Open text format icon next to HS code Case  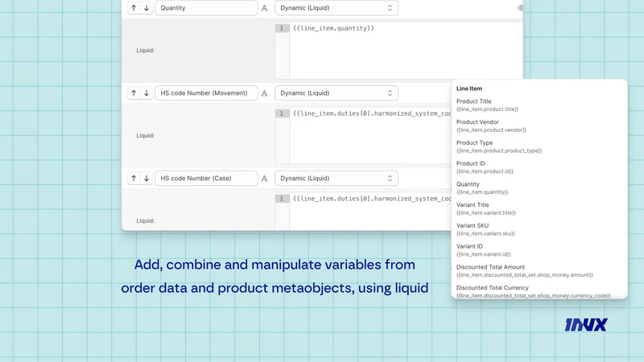point(265,179)
